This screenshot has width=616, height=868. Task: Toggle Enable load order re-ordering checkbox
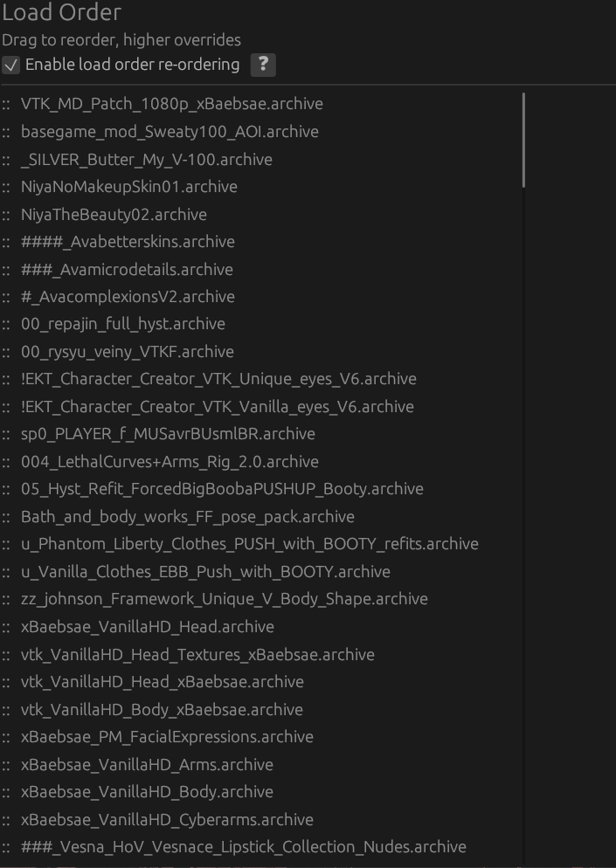point(11,65)
